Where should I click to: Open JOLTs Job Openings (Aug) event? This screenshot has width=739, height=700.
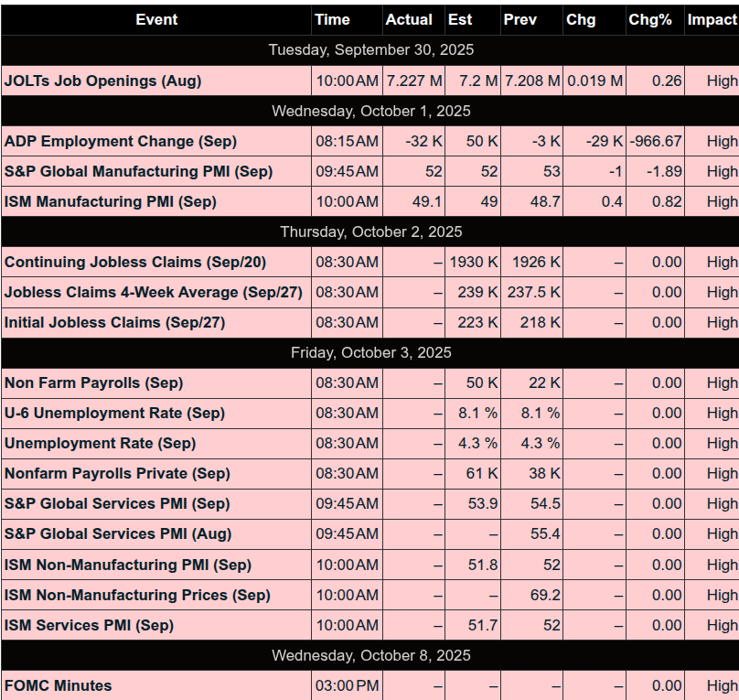click(x=102, y=81)
